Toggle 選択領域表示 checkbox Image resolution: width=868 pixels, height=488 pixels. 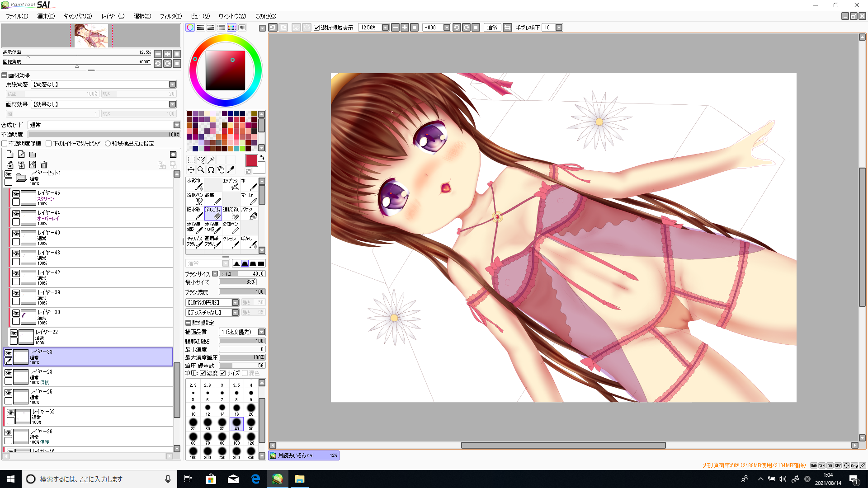pos(317,28)
